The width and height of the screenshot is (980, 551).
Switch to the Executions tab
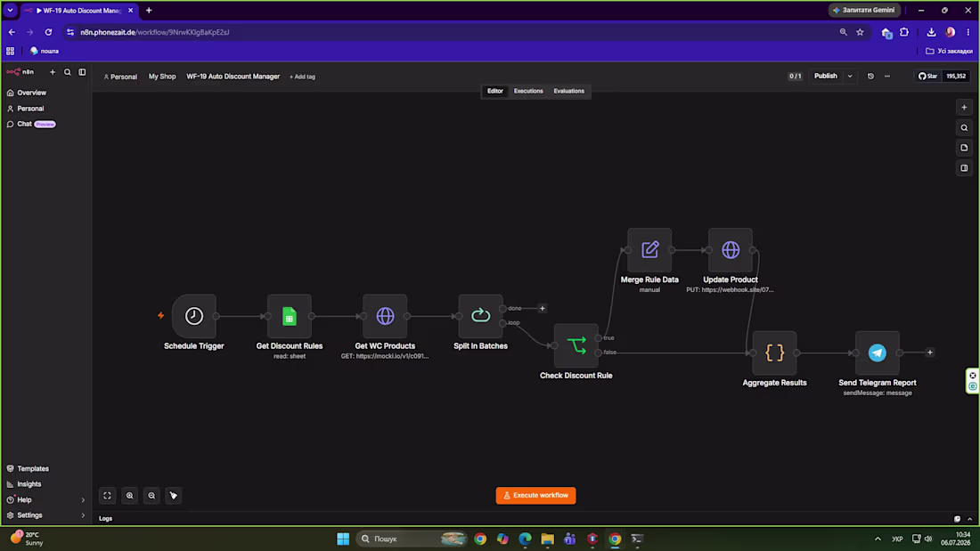(x=528, y=91)
